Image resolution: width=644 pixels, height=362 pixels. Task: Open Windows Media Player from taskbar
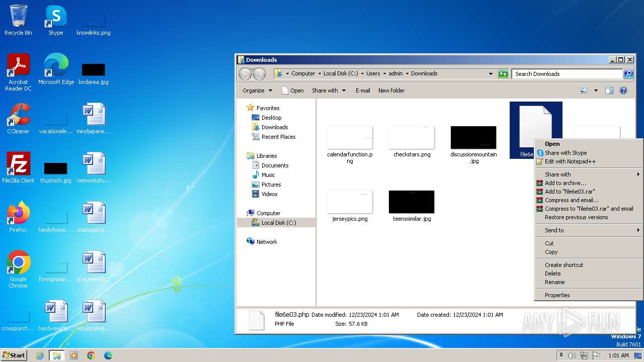74,355
